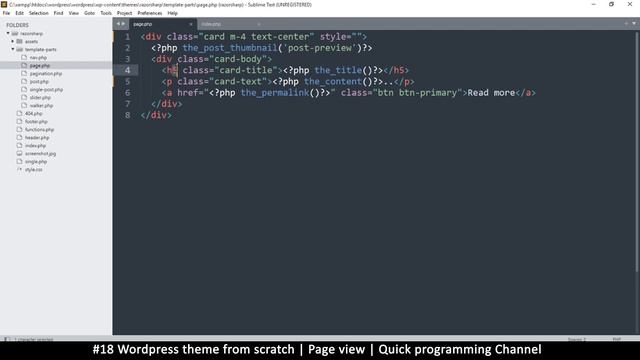The width and height of the screenshot is (640, 360).
Task: Open the Edit menu
Action: pos(19,13)
